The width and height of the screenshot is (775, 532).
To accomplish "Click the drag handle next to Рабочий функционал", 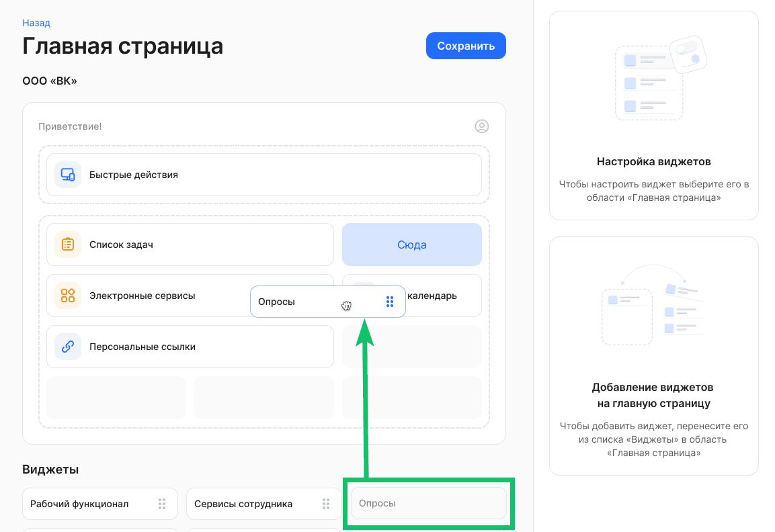I will pyautogui.click(x=161, y=504).
